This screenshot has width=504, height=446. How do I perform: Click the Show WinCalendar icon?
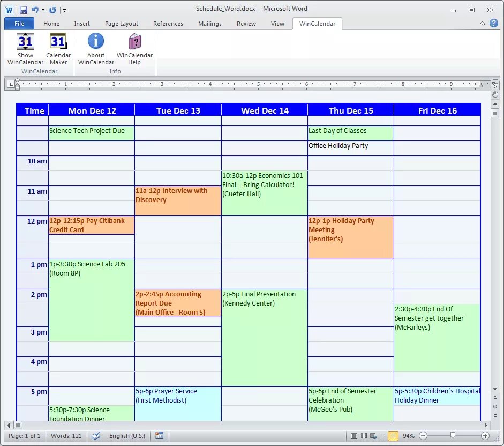tap(25, 41)
